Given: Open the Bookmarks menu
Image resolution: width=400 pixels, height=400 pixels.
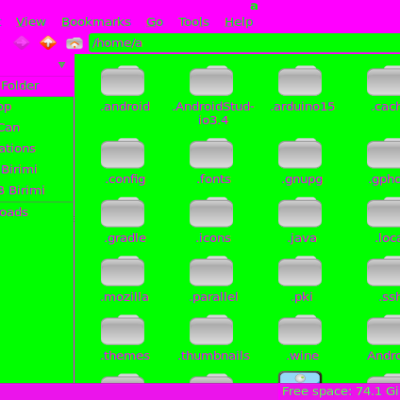Looking at the screenshot, I should (x=96, y=22).
